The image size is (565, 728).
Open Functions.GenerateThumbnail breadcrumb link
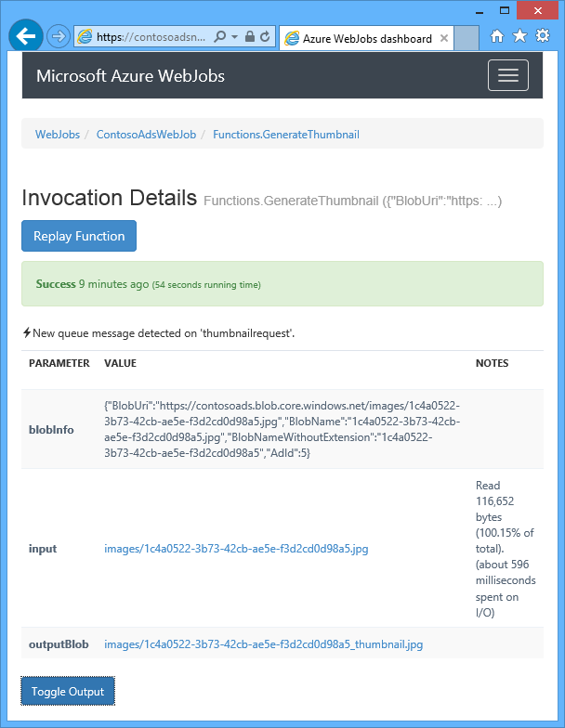(x=286, y=135)
